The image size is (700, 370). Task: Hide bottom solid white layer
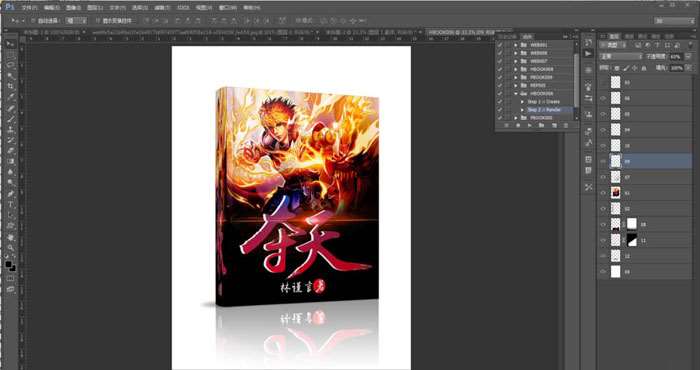(x=604, y=271)
